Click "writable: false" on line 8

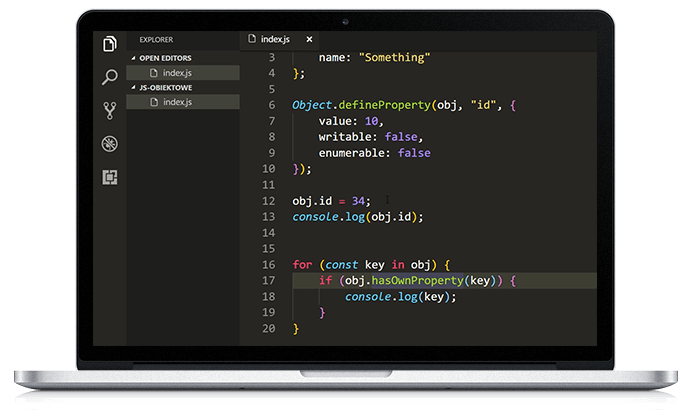tap(373, 137)
